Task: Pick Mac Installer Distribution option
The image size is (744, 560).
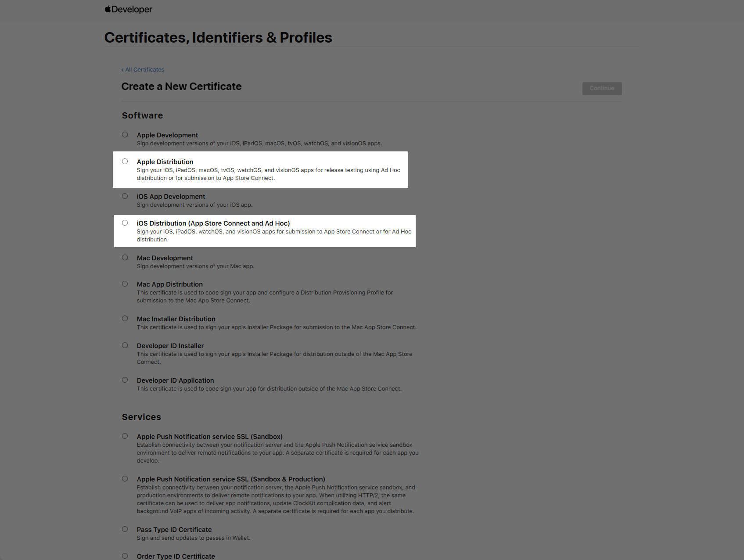Action: [x=125, y=319]
